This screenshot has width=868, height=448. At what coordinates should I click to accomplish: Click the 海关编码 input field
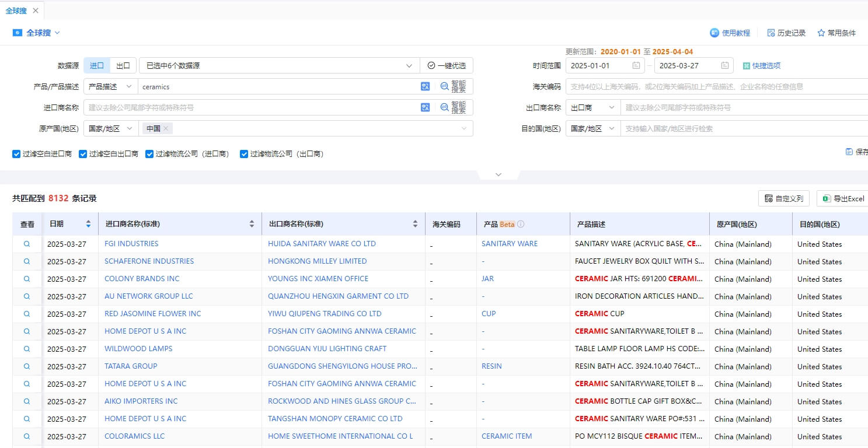[x=717, y=86]
